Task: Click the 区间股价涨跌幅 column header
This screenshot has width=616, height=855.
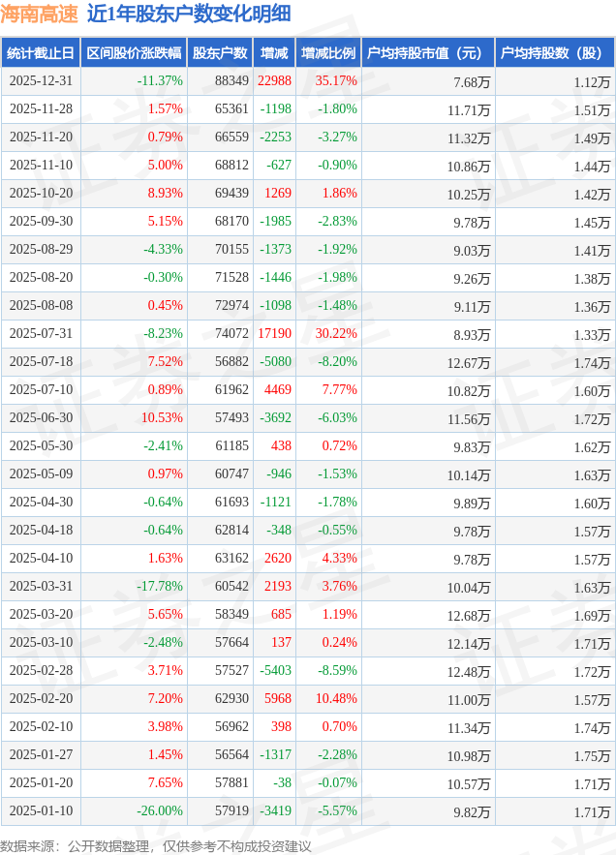Action: coord(134,53)
